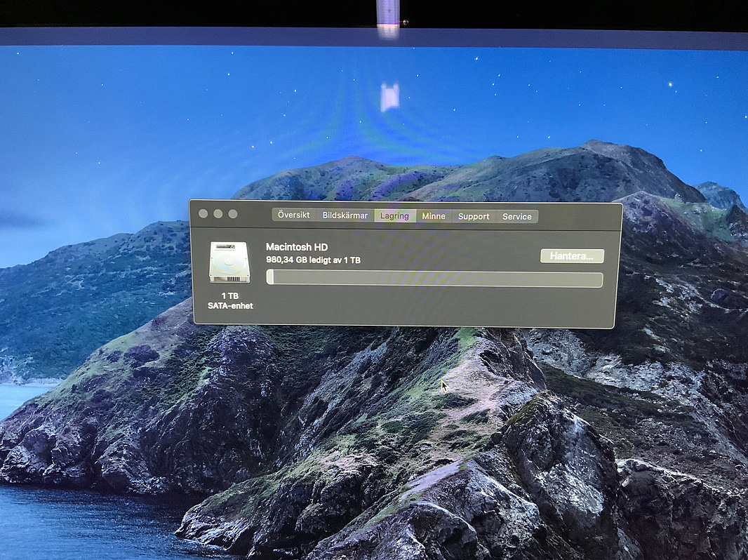This screenshot has width=748, height=560.
Task: Open the Support tab
Action: (474, 216)
